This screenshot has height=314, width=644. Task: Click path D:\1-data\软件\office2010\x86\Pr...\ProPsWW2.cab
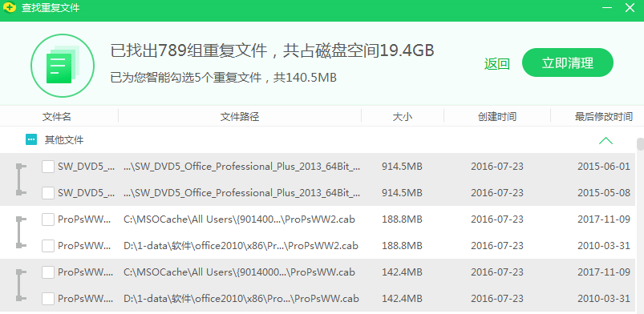point(241,246)
